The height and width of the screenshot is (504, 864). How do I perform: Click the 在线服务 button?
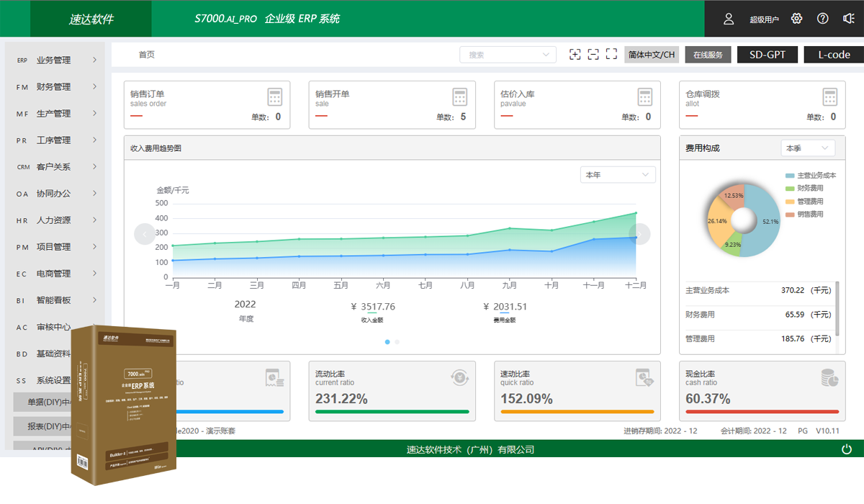pyautogui.click(x=708, y=55)
